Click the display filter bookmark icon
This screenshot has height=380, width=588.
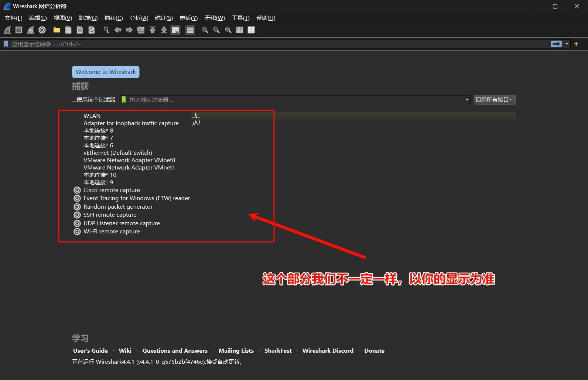click(x=6, y=44)
